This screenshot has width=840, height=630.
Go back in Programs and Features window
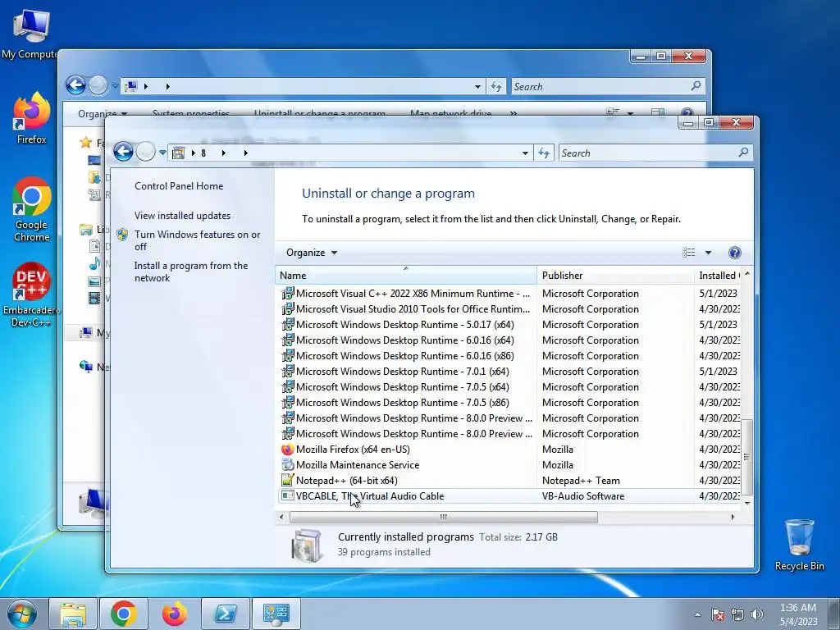tap(123, 152)
